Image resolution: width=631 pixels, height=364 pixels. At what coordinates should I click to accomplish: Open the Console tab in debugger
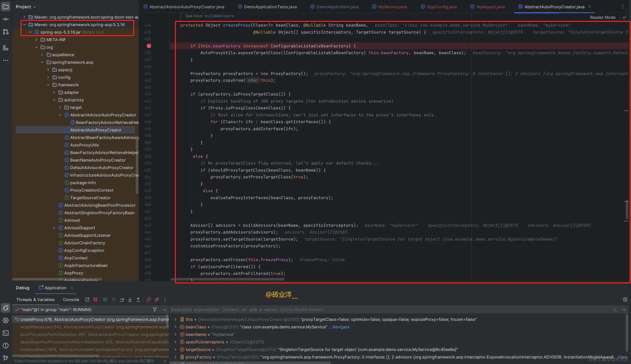click(71, 300)
